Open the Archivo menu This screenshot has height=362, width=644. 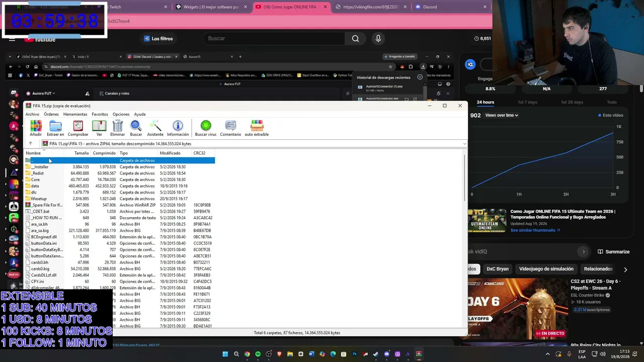(32, 114)
